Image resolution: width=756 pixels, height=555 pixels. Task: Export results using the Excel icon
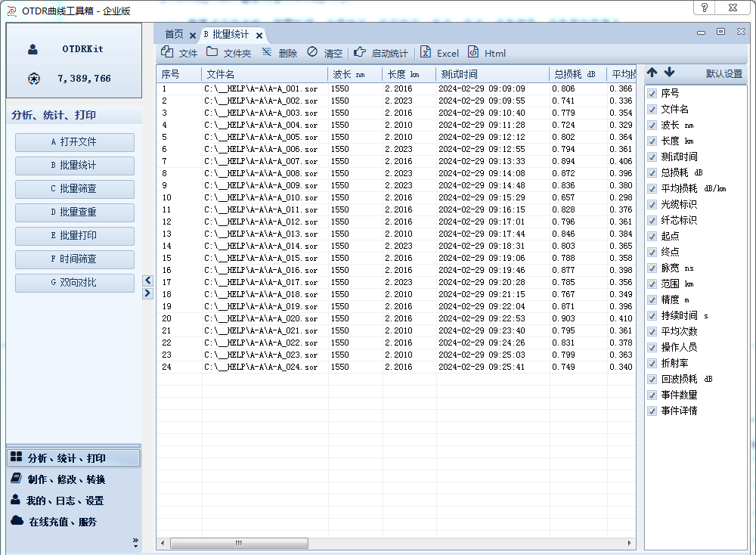(426, 52)
